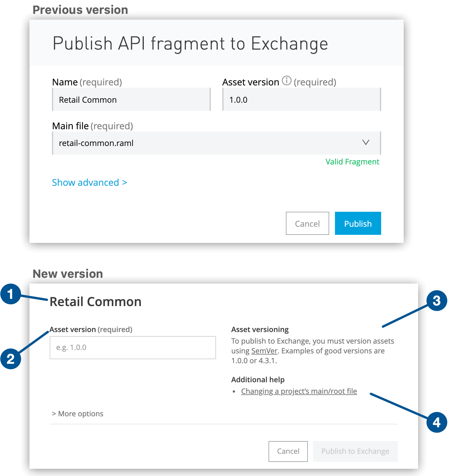Click the Valid Fragment status label
The height and width of the screenshot is (476, 462).
pos(352,162)
